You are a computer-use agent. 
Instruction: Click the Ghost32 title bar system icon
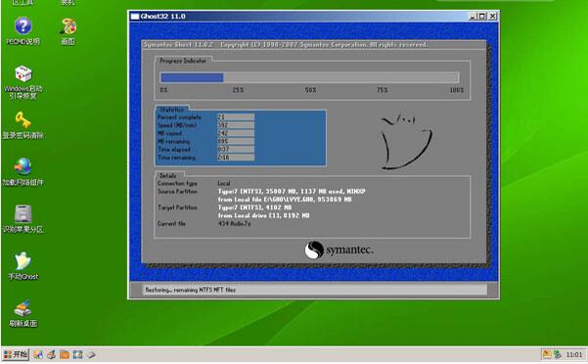tap(135, 16)
